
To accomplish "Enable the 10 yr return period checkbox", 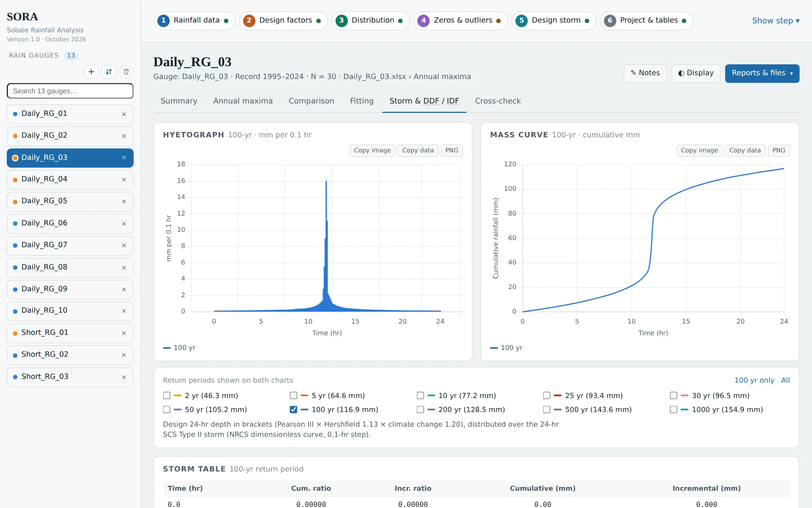I will [420, 395].
